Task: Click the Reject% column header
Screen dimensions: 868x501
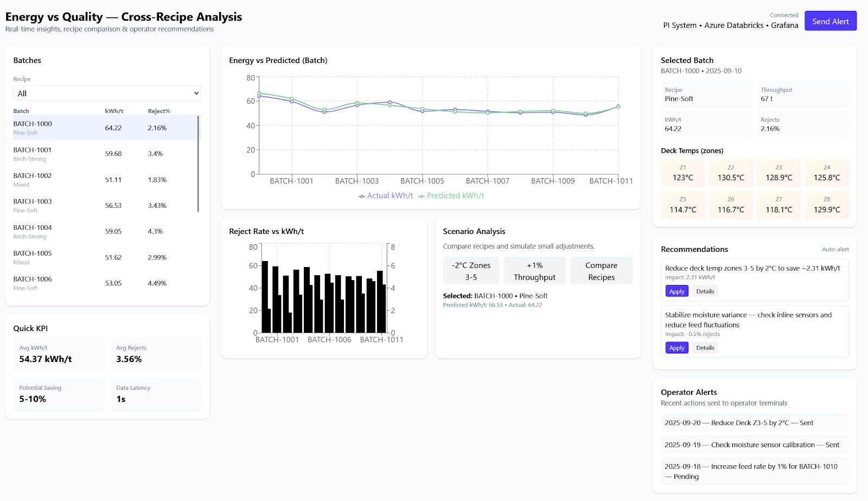Action: point(159,111)
